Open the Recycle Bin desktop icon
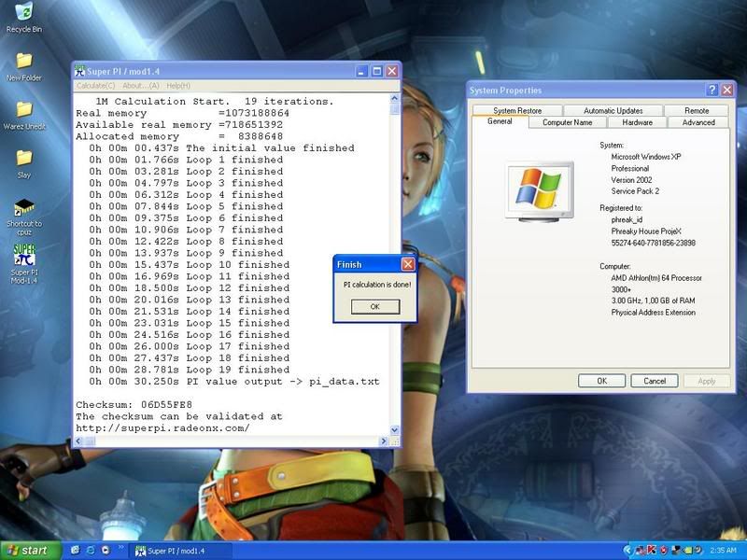Viewport: 747px width, 560px height. (23, 13)
